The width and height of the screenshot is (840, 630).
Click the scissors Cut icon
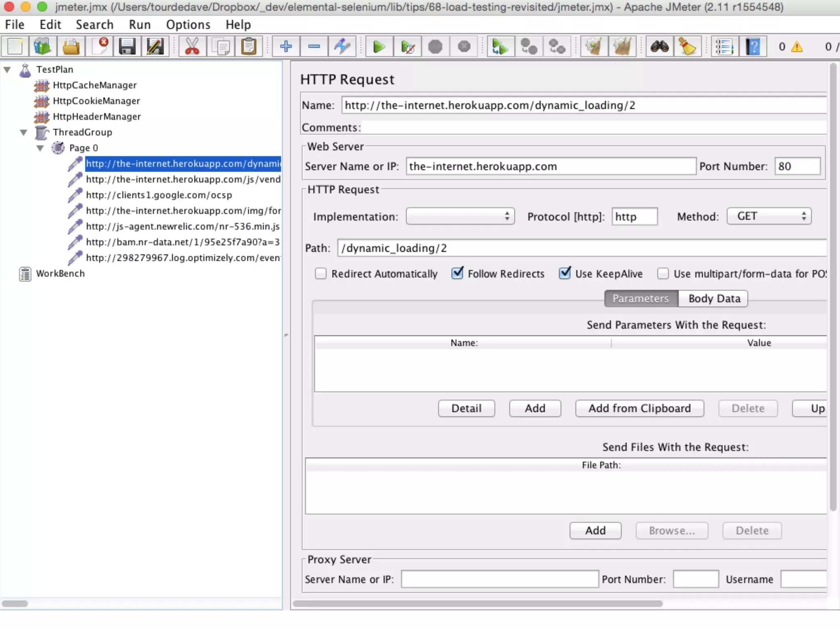pyautogui.click(x=192, y=47)
